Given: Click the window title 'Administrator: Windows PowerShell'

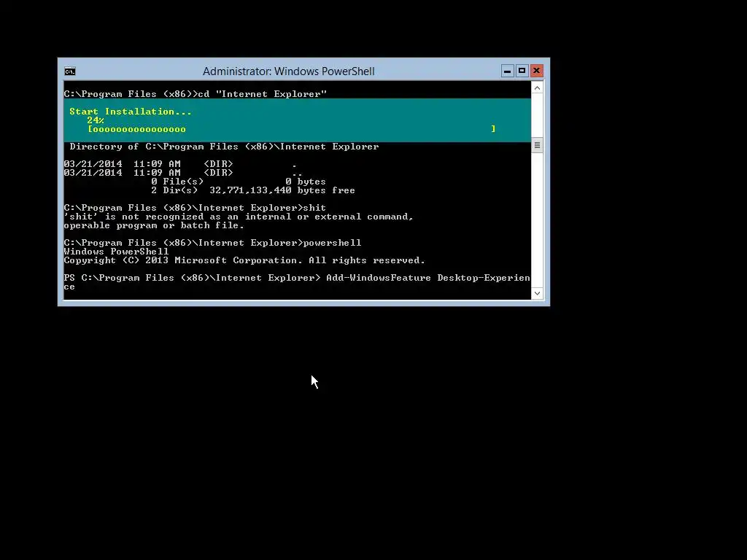Looking at the screenshot, I should click(x=289, y=71).
